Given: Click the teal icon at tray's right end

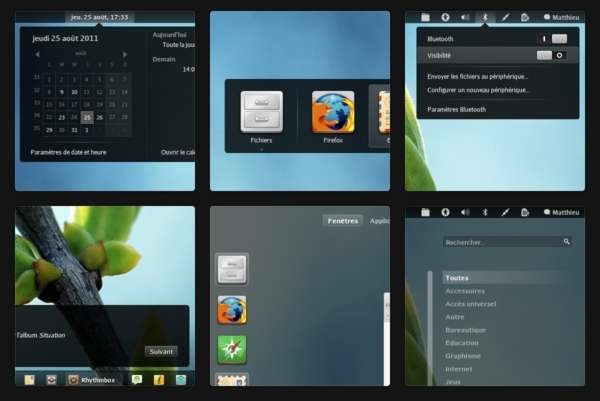Looking at the screenshot, I should [181, 380].
